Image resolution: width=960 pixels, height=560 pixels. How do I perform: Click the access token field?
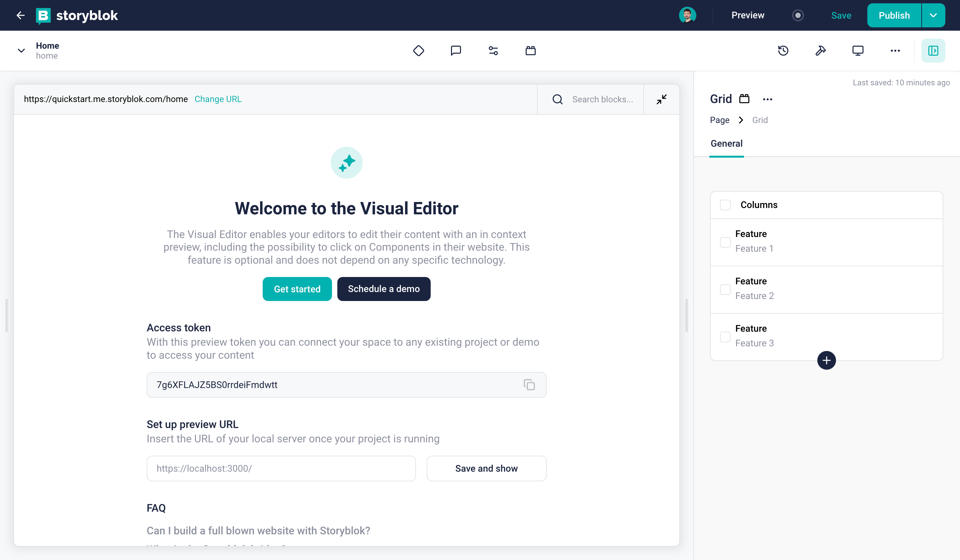point(346,385)
